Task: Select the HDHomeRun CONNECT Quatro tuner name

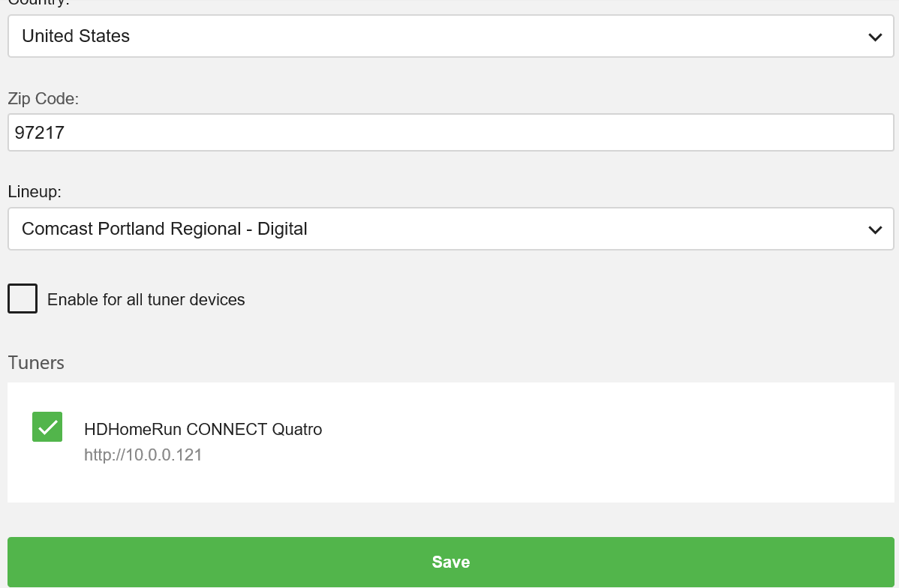Action: (203, 430)
